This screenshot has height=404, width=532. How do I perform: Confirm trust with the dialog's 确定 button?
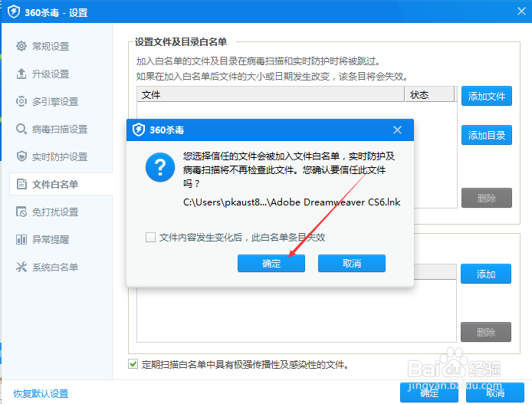[x=271, y=263]
